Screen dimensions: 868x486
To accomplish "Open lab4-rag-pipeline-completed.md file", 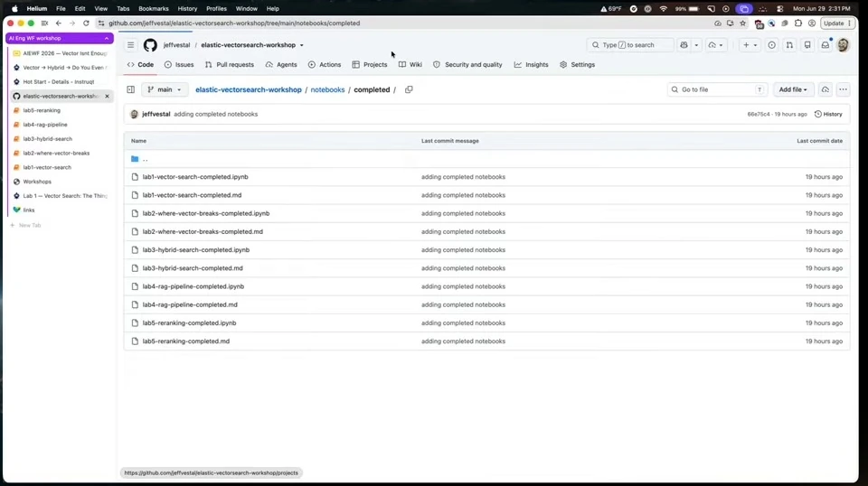I will coord(190,304).
